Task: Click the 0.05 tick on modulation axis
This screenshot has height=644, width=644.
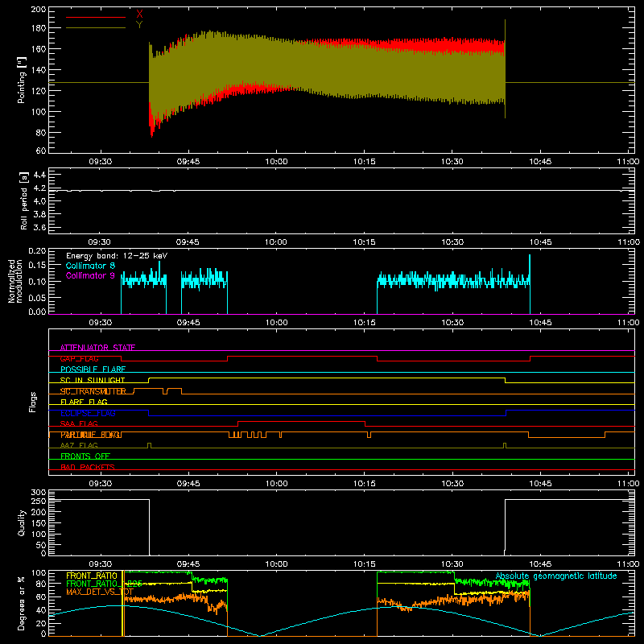Action: (x=37, y=297)
